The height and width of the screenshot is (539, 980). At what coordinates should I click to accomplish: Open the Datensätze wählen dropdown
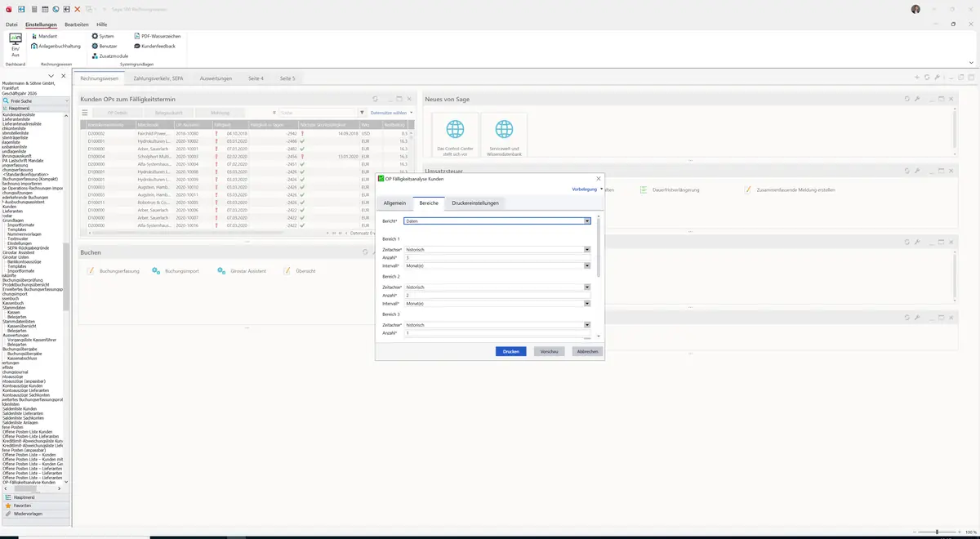[x=392, y=113]
